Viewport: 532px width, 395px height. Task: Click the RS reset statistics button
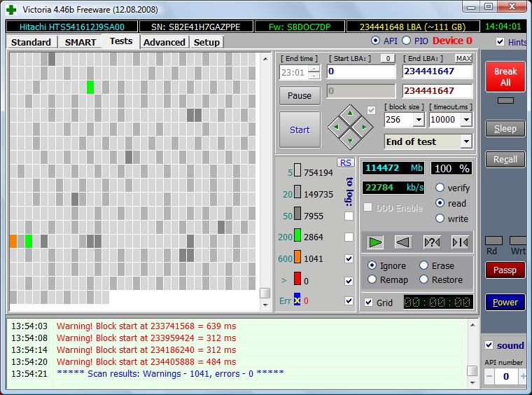pyautogui.click(x=345, y=162)
